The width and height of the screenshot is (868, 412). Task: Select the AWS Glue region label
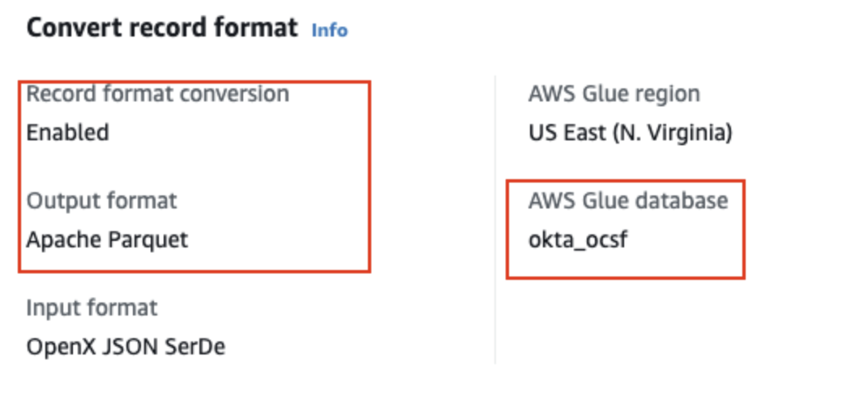(x=614, y=94)
